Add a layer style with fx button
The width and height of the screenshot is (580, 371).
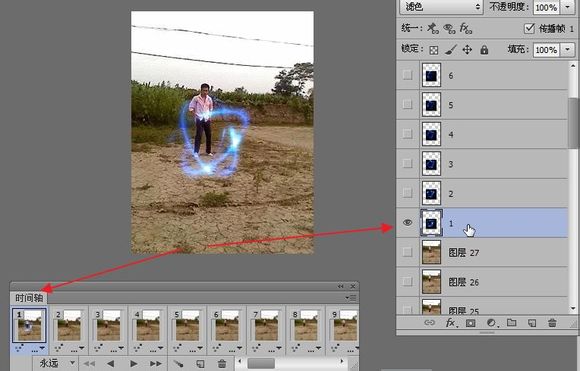coord(451,323)
